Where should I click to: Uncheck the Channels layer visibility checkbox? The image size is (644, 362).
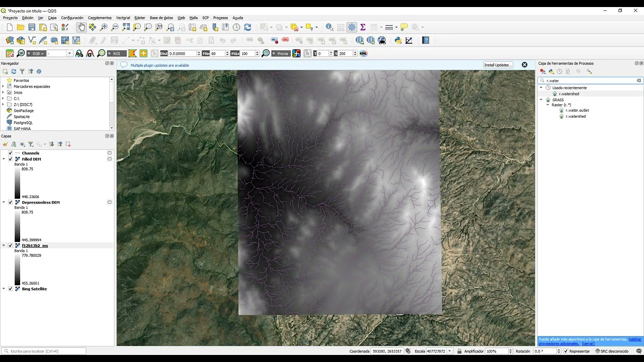(x=10, y=153)
